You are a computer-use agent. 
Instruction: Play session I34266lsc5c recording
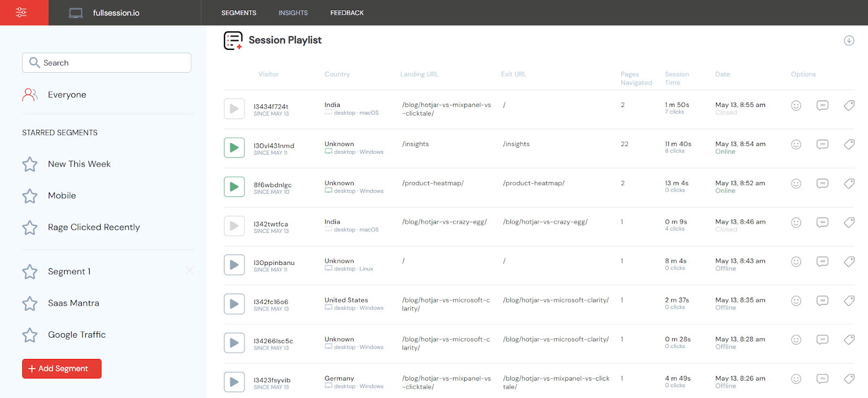click(234, 343)
